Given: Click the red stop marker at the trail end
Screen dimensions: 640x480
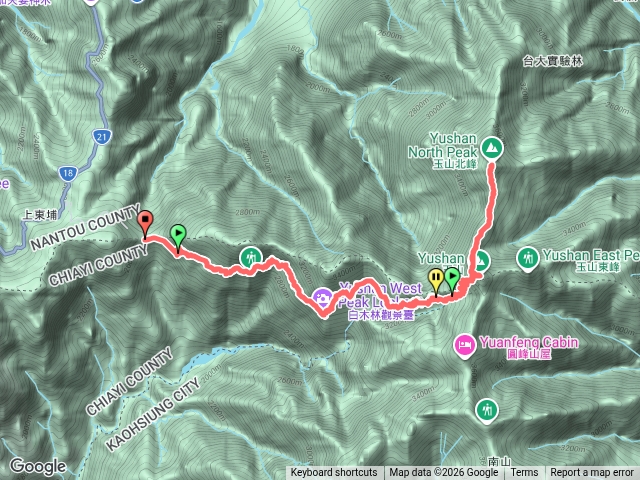Looking at the screenshot, I should coord(145,222).
